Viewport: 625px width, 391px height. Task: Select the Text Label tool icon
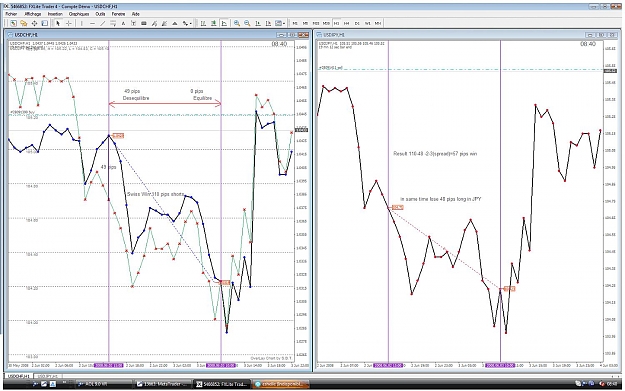click(134, 24)
